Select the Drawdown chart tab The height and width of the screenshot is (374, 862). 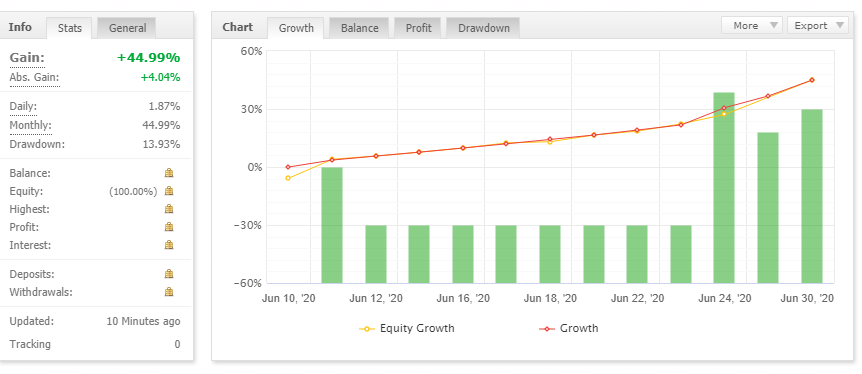pos(484,28)
